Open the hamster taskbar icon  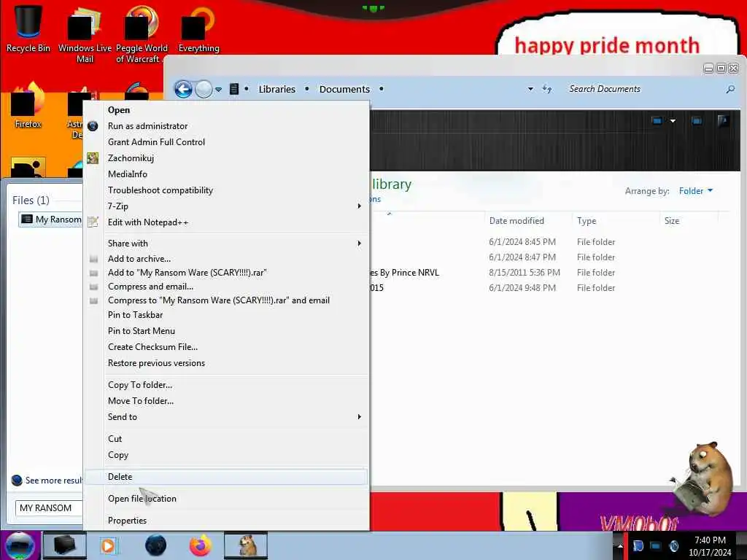(246, 545)
